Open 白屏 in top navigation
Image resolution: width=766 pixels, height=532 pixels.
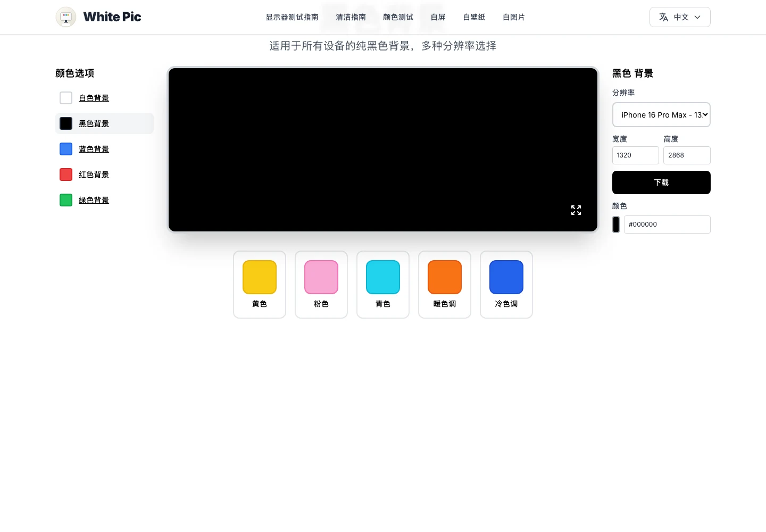(x=438, y=17)
